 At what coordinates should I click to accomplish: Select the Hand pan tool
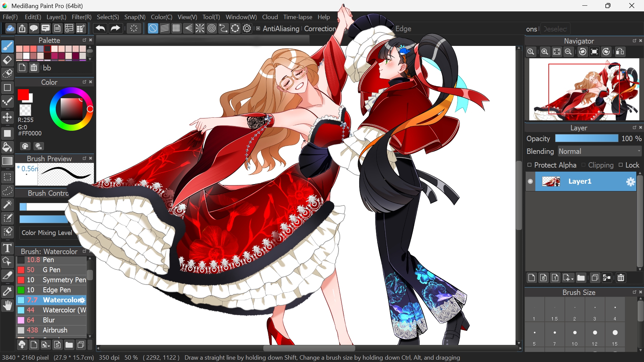(x=7, y=305)
